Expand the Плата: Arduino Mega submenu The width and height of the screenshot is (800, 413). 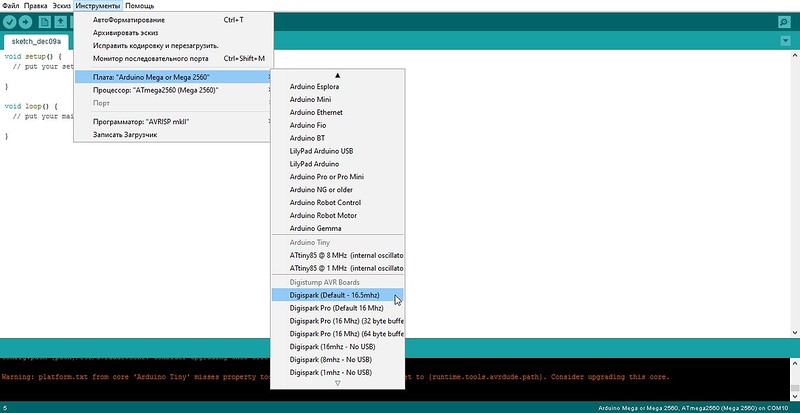click(172, 77)
